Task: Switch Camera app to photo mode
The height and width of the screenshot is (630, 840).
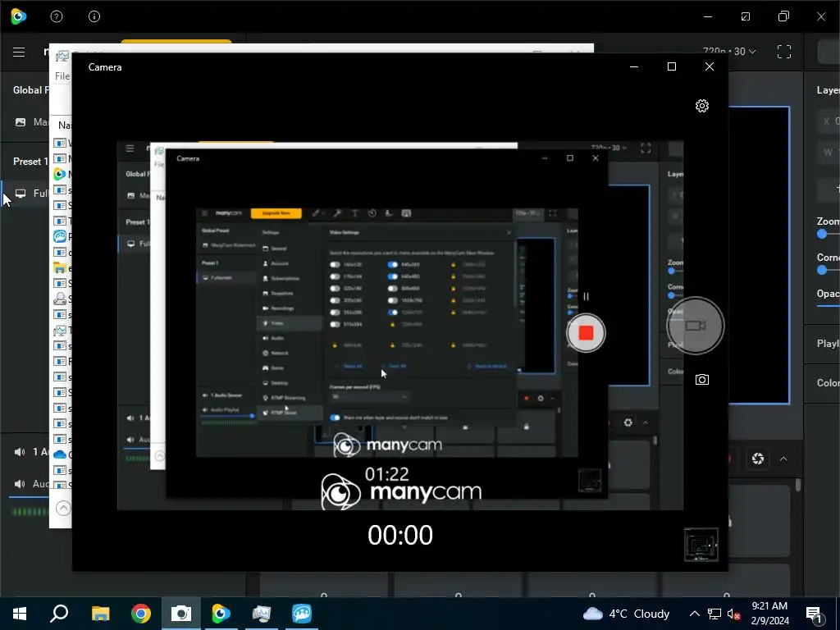Action: coord(702,380)
